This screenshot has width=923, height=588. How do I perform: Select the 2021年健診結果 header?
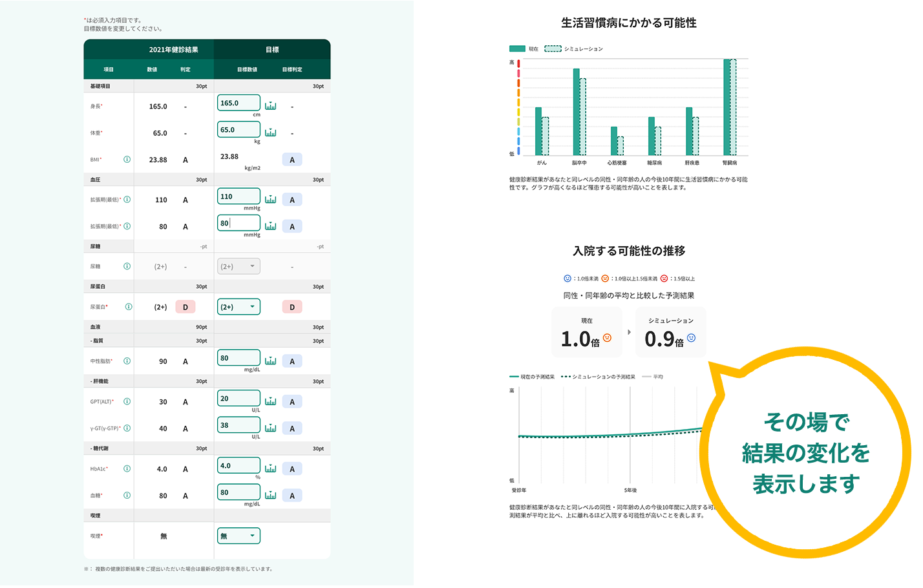pyautogui.click(x=173, y=50)
